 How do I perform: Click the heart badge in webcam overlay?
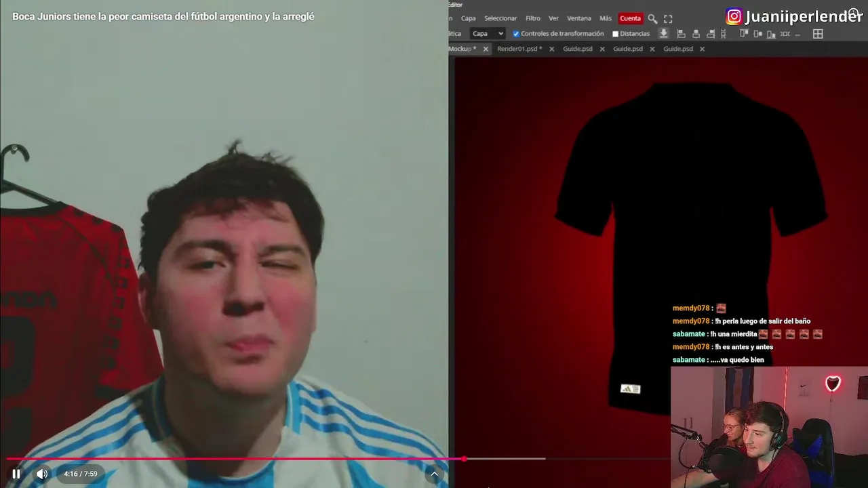point(833,384)
